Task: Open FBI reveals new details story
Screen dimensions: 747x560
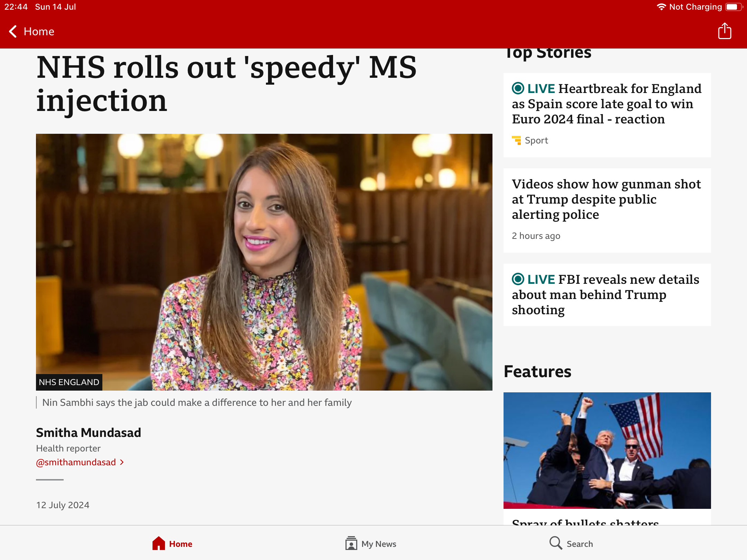Action: [x=607, y=295]
